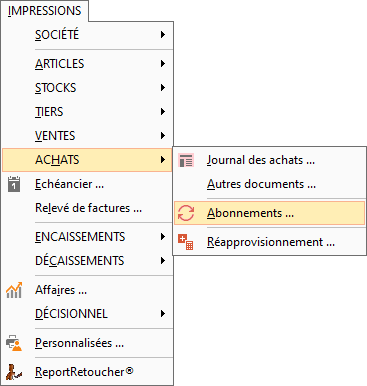Open the VENTES submenu
This screenshot has width=367, height=386.
click(87, 136)
